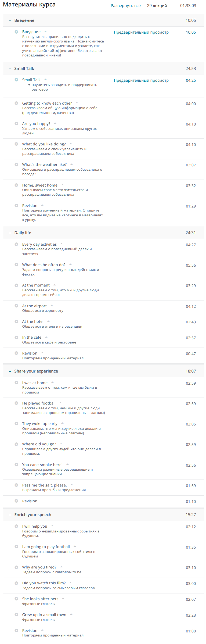Screen dimensions: 206x644
Task: Click play icon next to Введение lecture
Action: [16, 32]
